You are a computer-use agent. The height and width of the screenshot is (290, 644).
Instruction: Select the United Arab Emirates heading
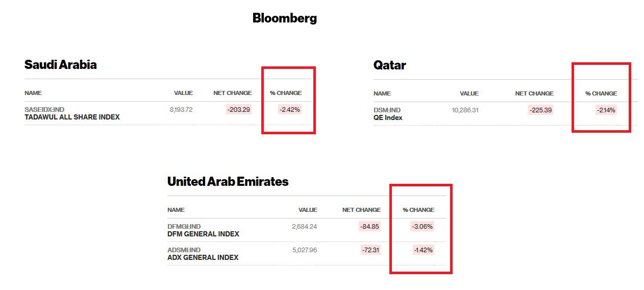[228, 182]
